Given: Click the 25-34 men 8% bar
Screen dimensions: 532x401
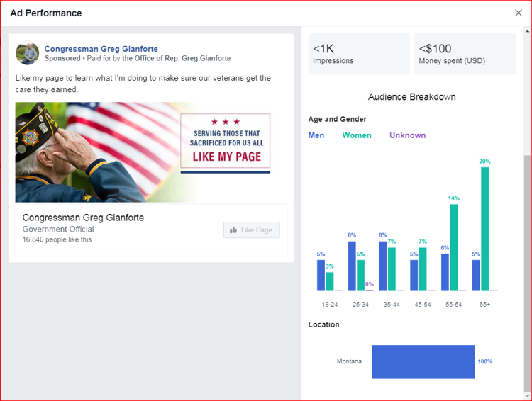Looking at the screenshot, I should pos(352,266).
